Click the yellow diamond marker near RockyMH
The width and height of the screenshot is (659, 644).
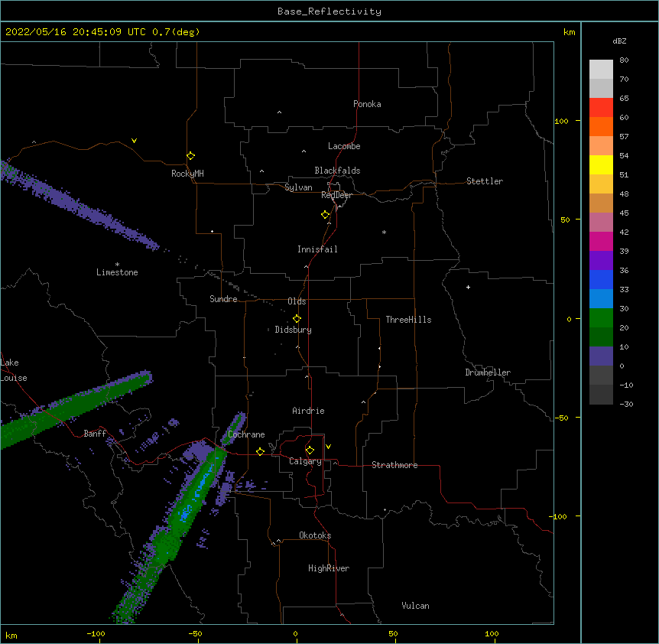click(190, 156)
